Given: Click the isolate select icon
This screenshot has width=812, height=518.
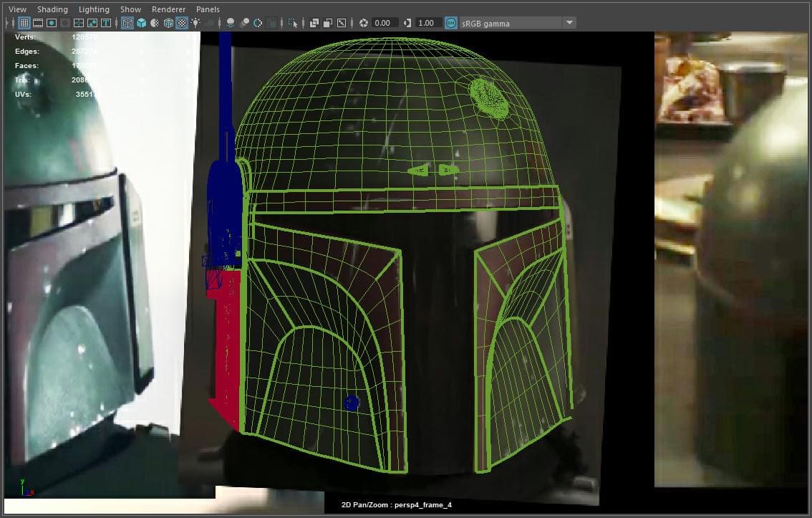Looking at the screenshot, I should [292, 23].
